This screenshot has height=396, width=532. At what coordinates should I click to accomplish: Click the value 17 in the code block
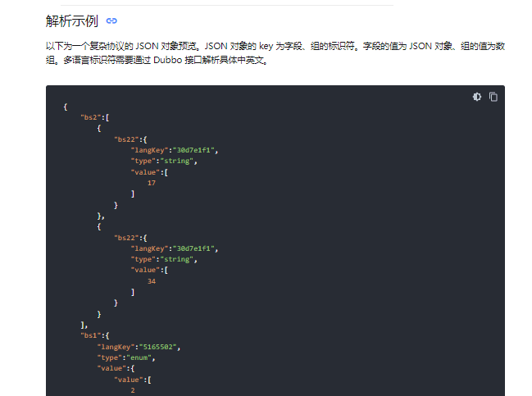tap(152, 183)
